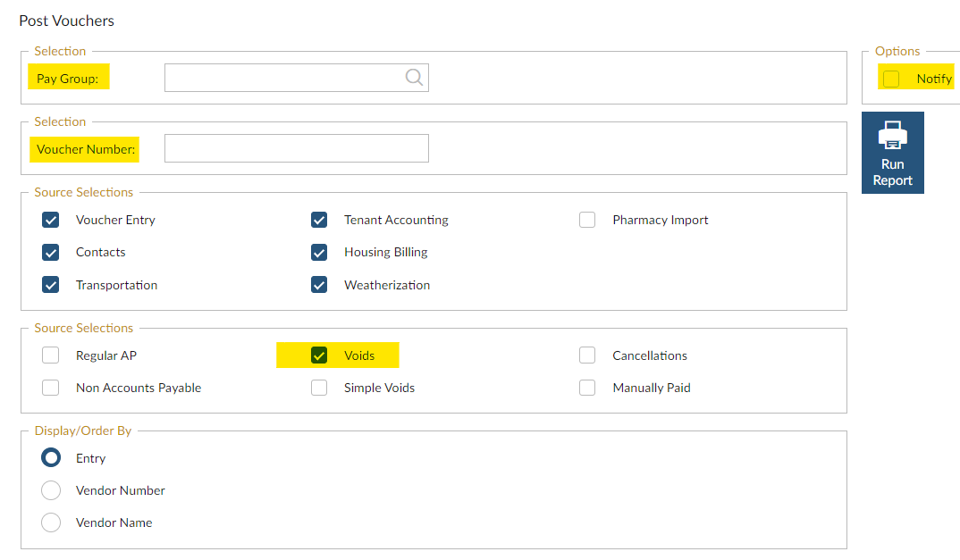The image size is (960, 560).
Task: Deselect the Weatherization checkbox
Action: tap(319, 285)
